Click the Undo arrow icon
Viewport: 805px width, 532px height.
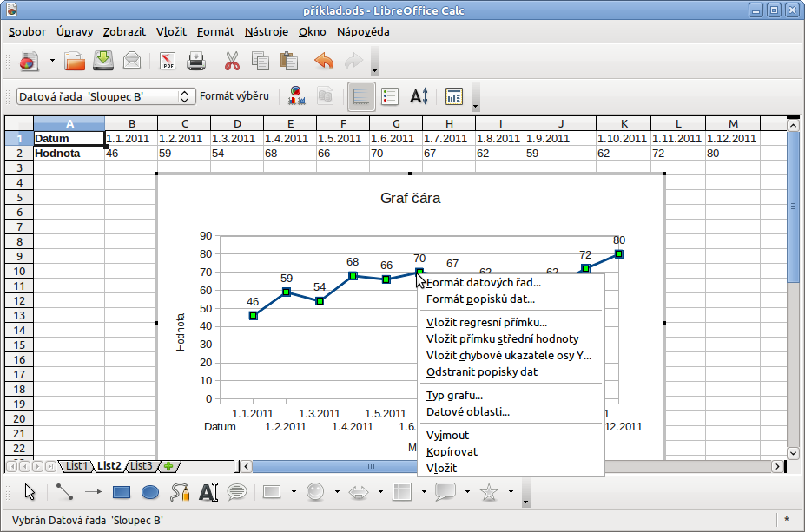[x=324, y=61]
